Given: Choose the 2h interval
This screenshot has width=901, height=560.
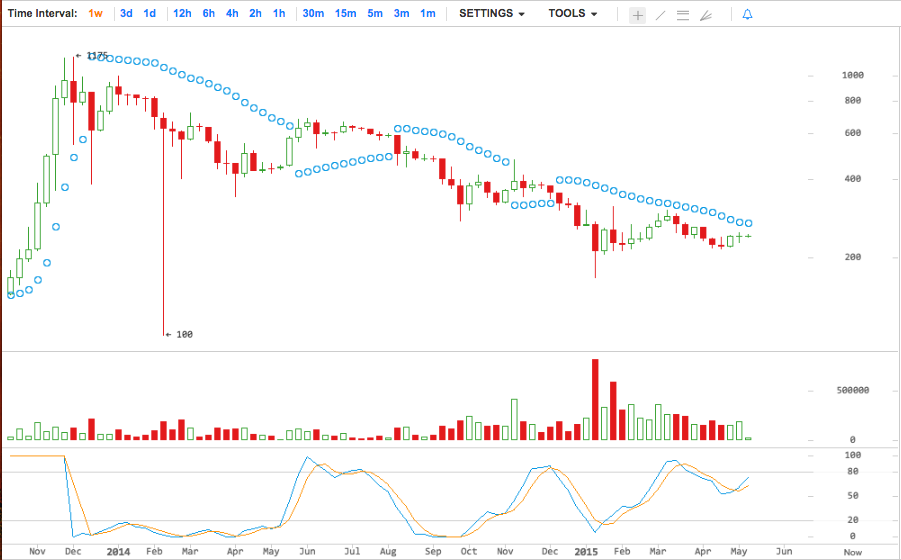Looking at the screenshot, I should click(256, 13).
